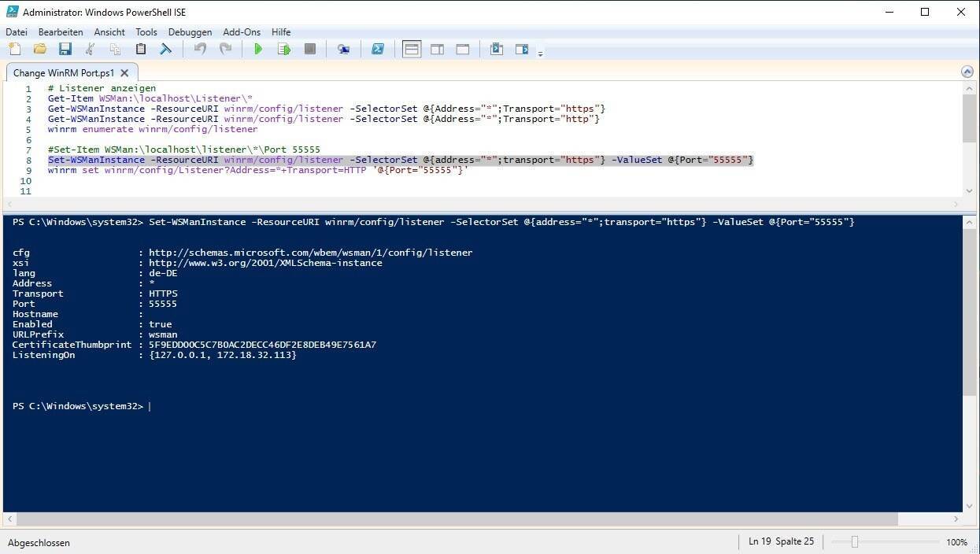Paste from clipboard using the toolbar icon
980x554 pixels.
(x=141, y=50)
